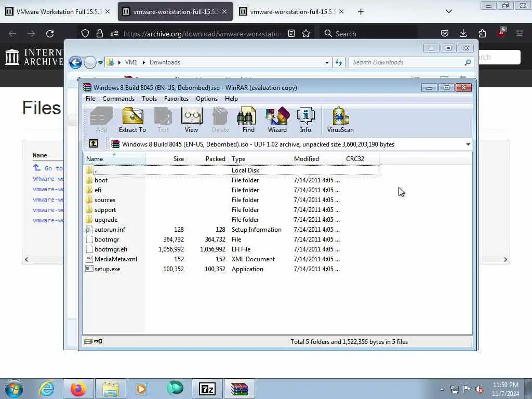This screenshot has height=399, width=532.
Task: Click the greyed Test toolbar icon
Action: [163, 120]
